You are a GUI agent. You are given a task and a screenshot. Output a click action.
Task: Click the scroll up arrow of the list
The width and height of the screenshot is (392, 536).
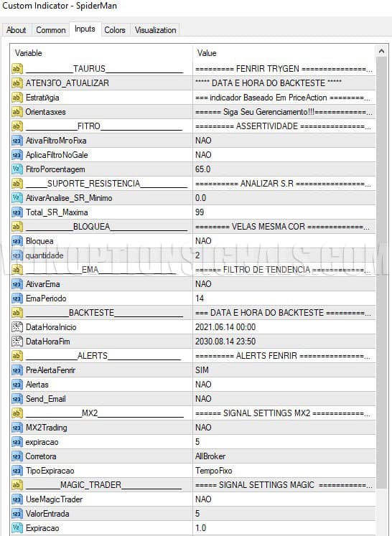(x=381, y=51)
